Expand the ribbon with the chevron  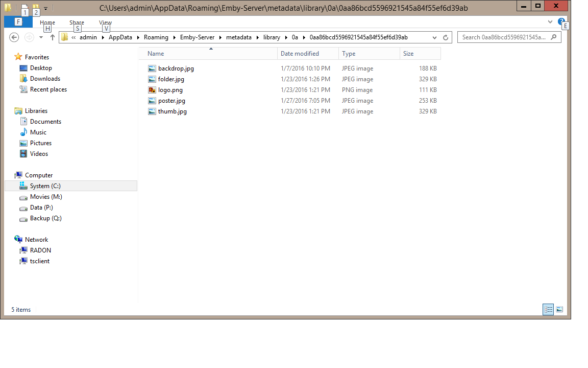(550, 22)
